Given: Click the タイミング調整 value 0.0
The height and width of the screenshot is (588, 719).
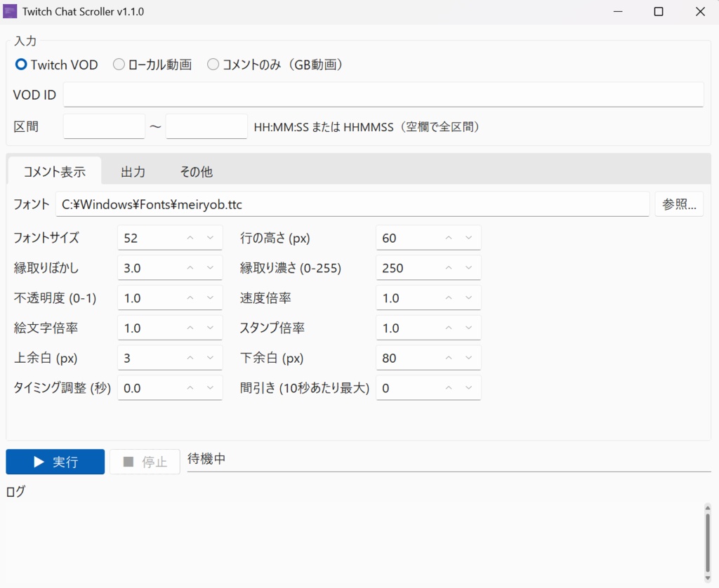Looking at the screenshot, I should click(132, 389).
